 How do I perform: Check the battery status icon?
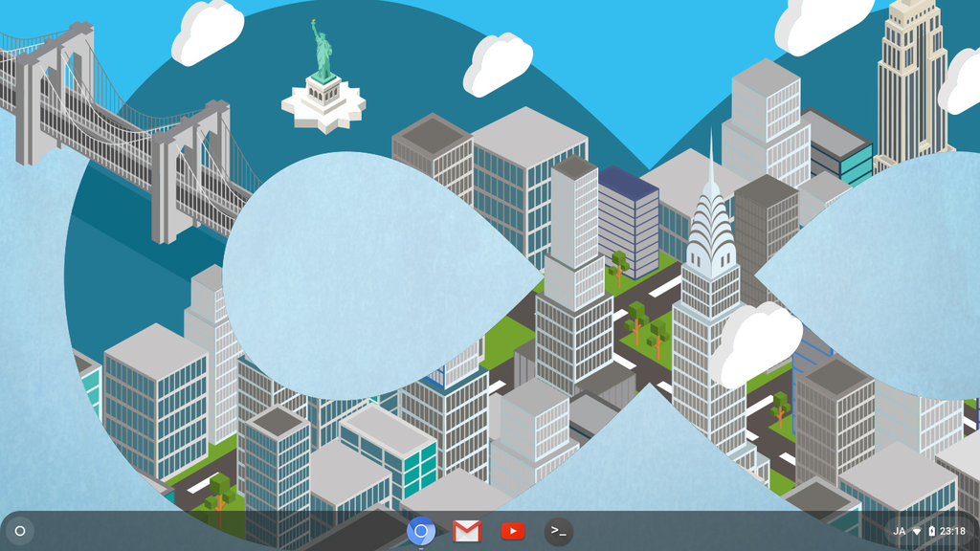(x=931, y=531)
